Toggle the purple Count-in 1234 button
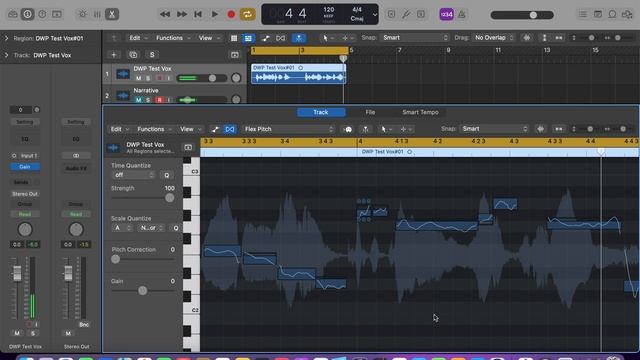This screenshot has width=640, height=360. click(446, 14)
